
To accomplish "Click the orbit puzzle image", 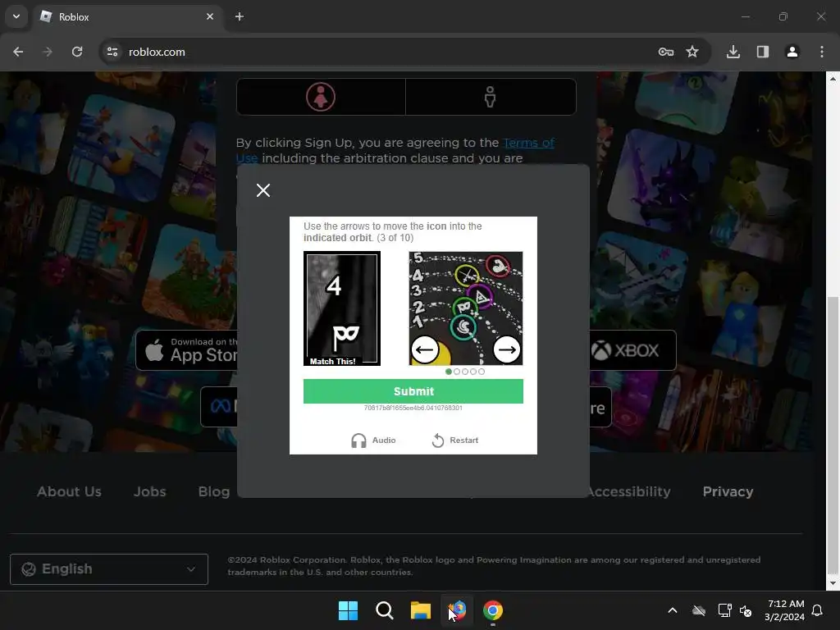I will [x=466, y=308].
